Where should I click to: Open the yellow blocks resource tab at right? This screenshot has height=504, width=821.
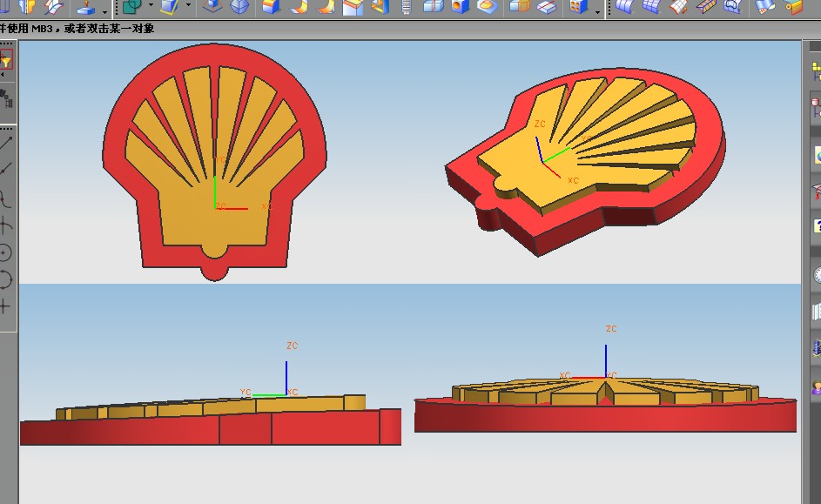[816, 71]
